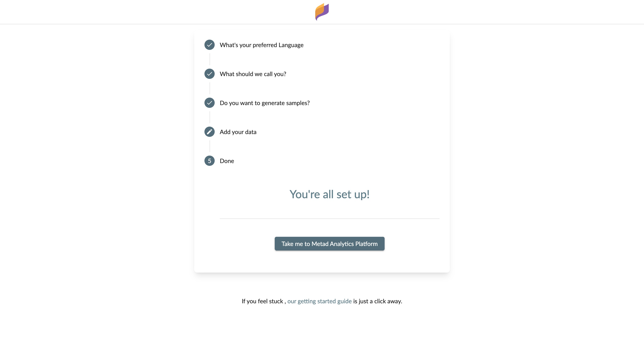This screenshot has width=644, height=344.
Task: Click the Metad logo in the header
Action: (322, 12)
